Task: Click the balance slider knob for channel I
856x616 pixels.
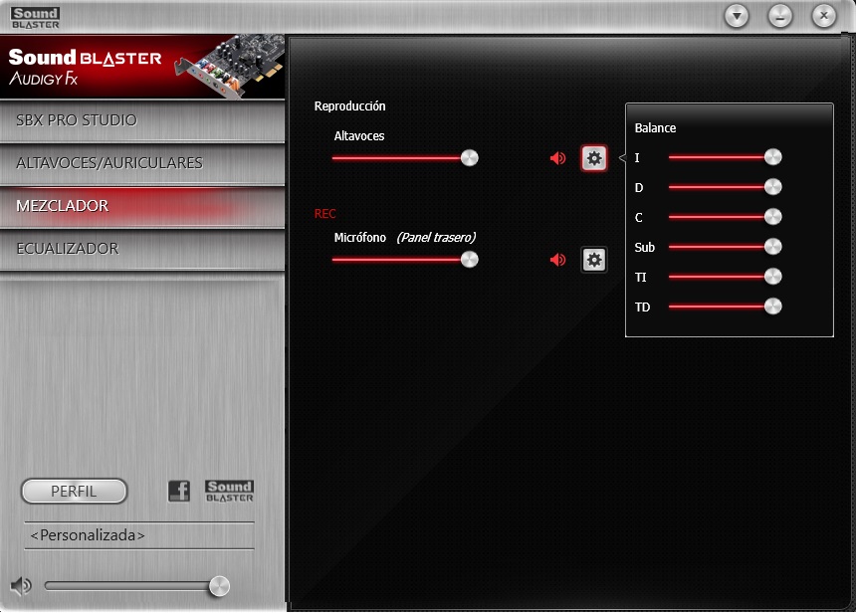Action: click(772, 157)
